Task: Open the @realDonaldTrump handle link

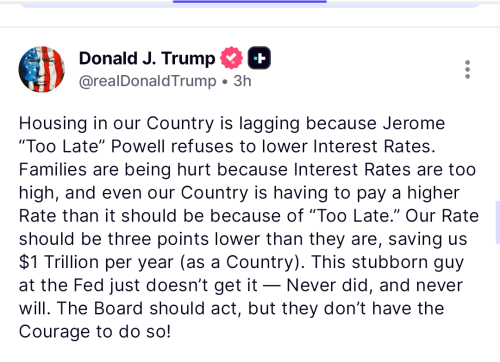Action: tap(148, 81)
